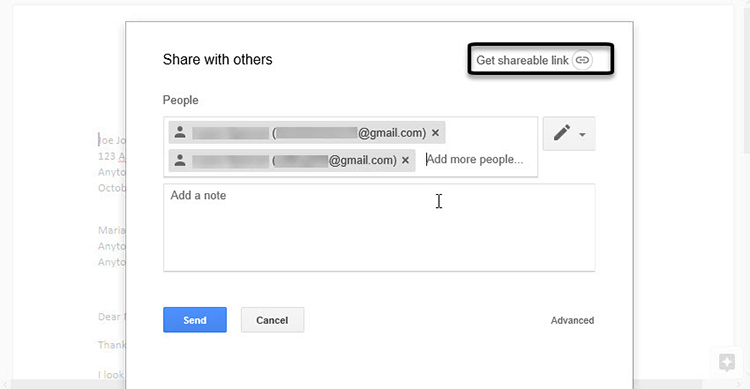Click person icon of top recipient chip
This screenshot has height=389, width=750.
tap(180, 132)
